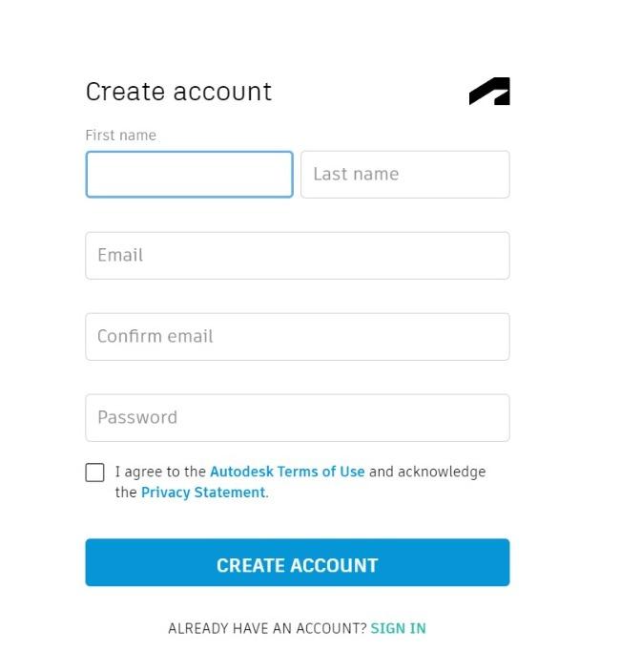Click the "and acknowledge" text
Screen dimensions: 641x672
coord(427,472)
